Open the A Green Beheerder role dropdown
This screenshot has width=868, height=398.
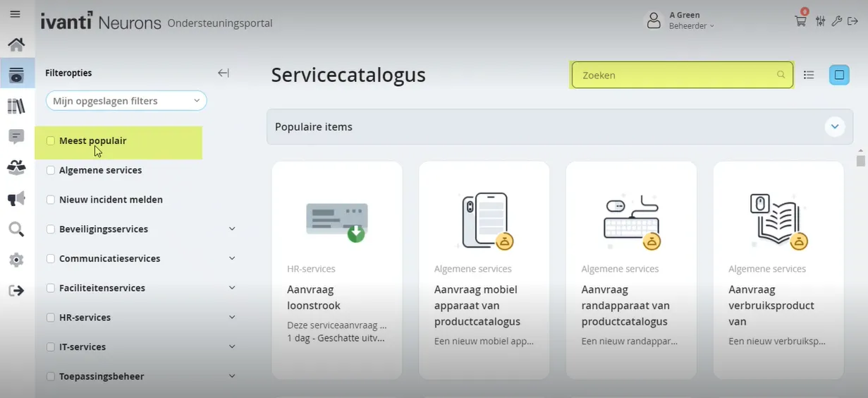(x=692, y=26)
